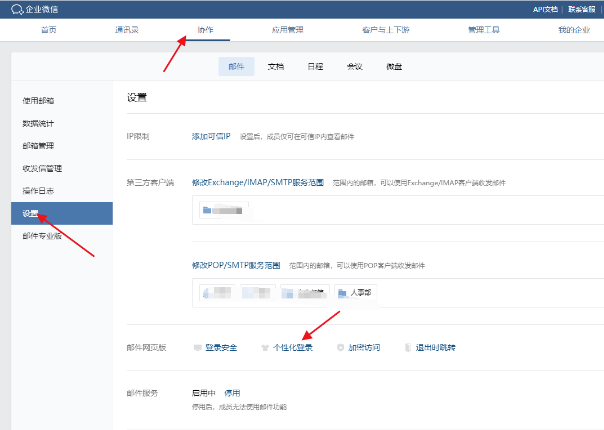Open the API文档 link in header

546,10
